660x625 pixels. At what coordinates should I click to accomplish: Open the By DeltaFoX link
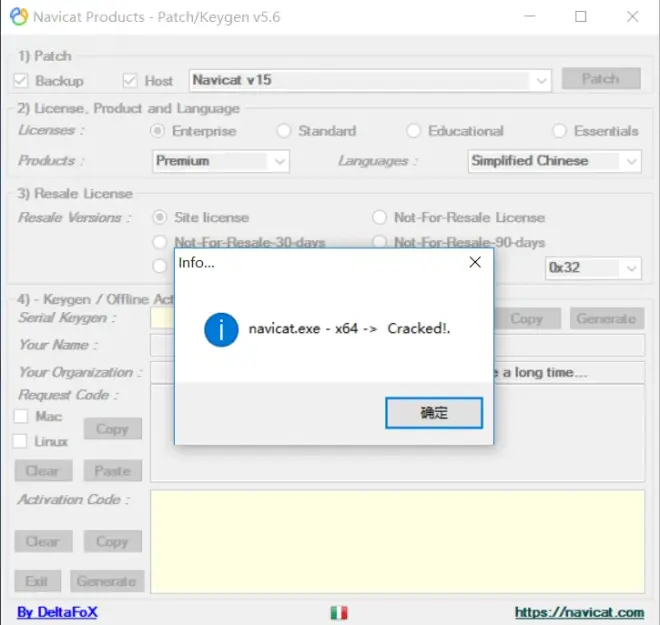57,612
